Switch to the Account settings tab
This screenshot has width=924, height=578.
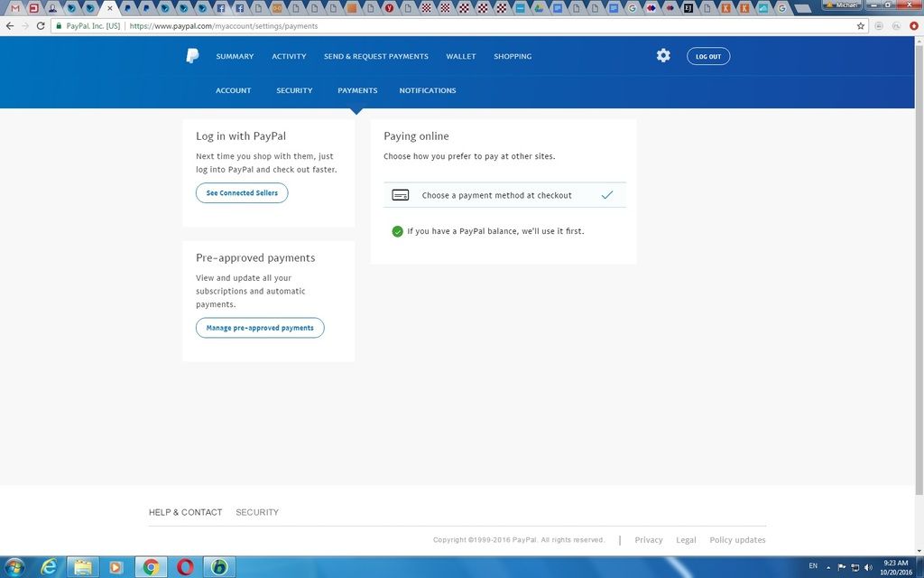tap(234, 91)
